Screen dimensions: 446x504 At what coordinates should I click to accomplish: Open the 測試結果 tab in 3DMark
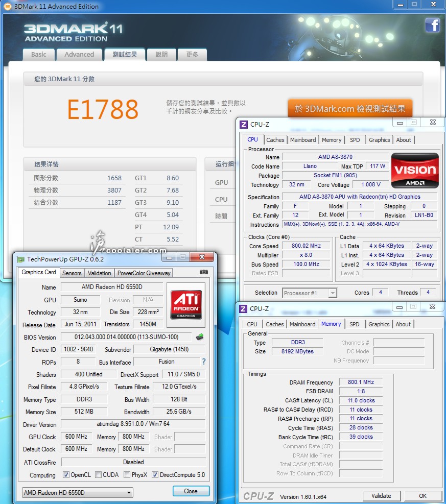point(125,55)
